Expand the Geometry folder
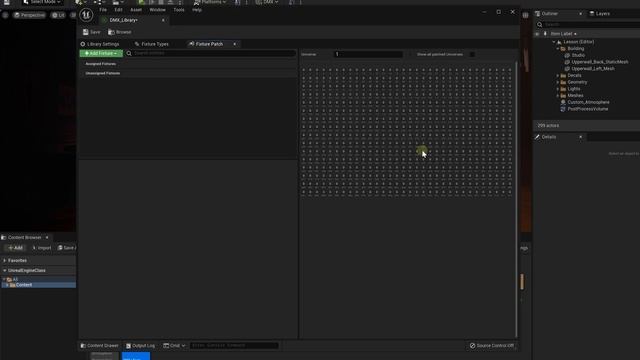This screenshot has width=640, height=360. tap(558, 82)
